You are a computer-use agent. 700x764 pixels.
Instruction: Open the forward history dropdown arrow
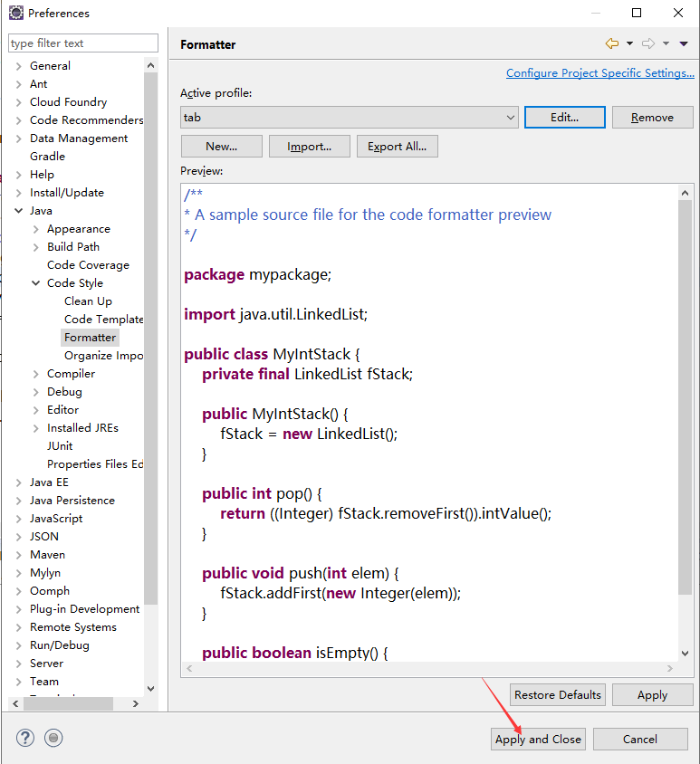(666, 43)
